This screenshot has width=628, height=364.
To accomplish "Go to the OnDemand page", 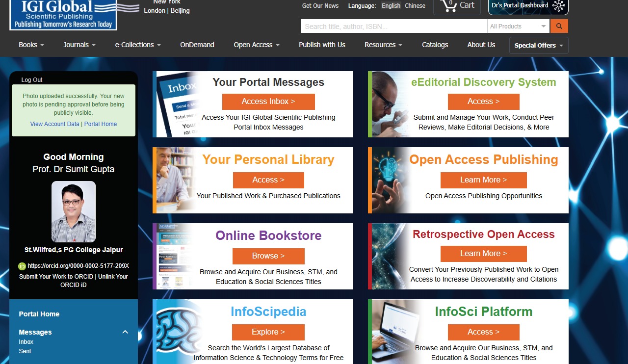I will [x=197, y=45].
